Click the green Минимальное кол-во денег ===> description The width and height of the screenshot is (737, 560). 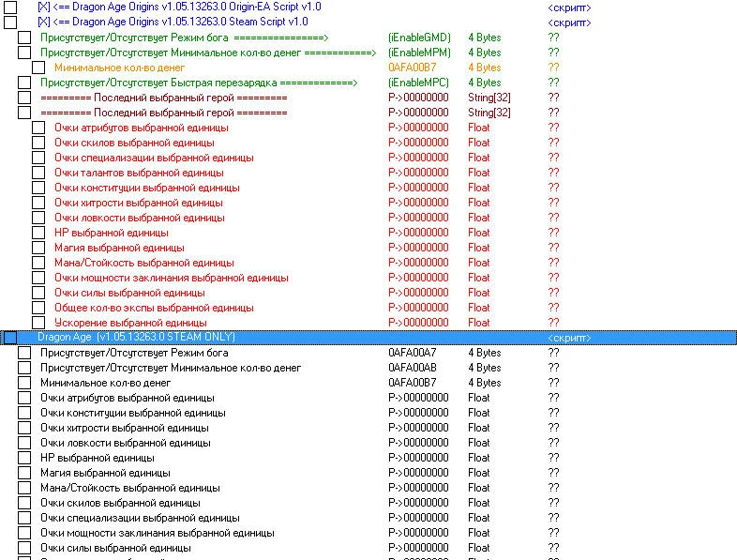click(208, 53)
